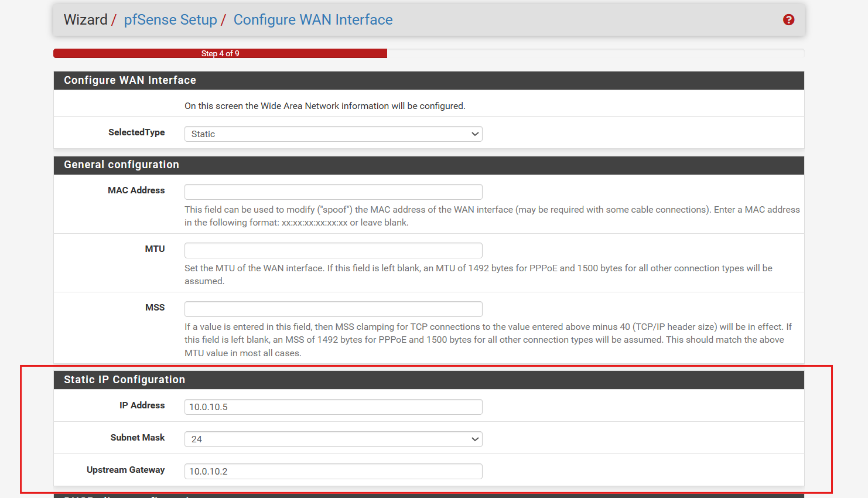Click the Configure WAN Interface panel header
Screen dimensions: 868x498
pyautogui.click(x=129, y=80)
